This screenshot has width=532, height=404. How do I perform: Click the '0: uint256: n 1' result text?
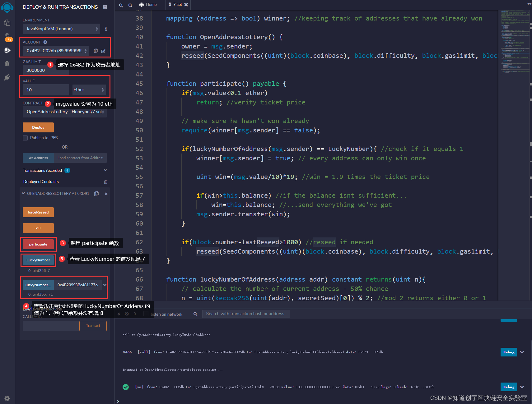[40, 294]
